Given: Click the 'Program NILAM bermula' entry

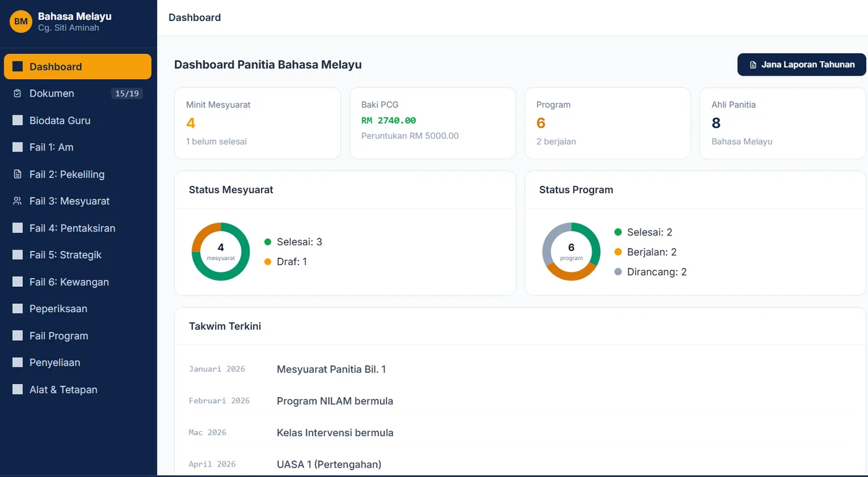Looking at the screenshot, I should (x=335, y=401).
